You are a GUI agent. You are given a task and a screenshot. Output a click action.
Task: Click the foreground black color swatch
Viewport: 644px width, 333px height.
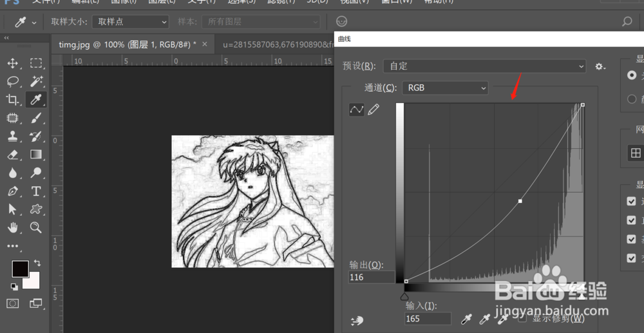click(20, 269)
